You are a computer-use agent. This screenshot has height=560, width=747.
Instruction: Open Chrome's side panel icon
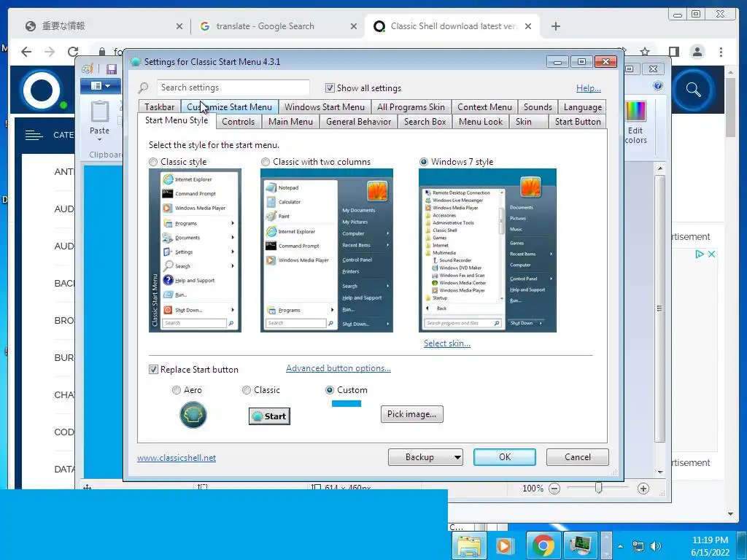673,52
